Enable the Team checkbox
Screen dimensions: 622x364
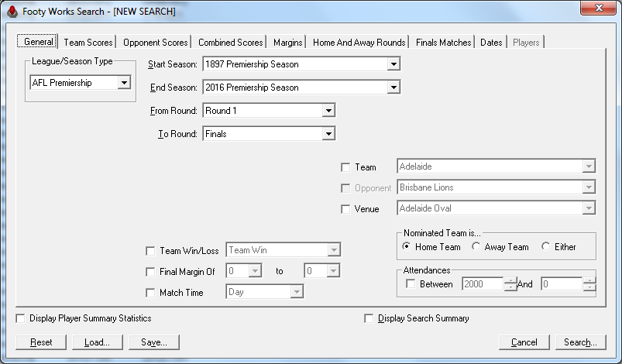345,167
